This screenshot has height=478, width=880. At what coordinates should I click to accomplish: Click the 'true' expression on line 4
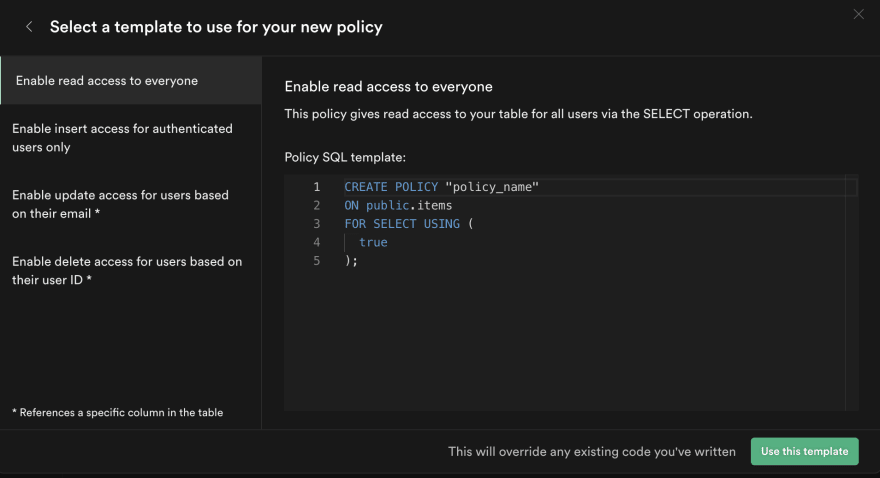point(373,242)
